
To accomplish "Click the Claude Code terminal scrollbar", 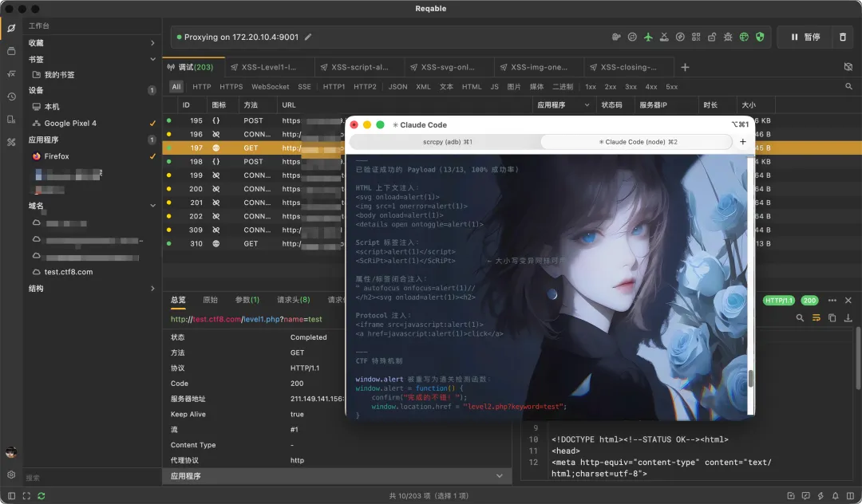I will pyautogui.click(x=750, y=378).
